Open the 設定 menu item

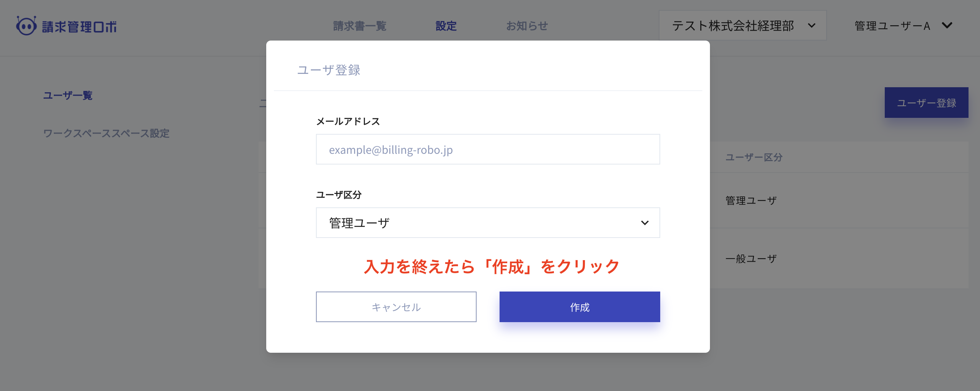click(x=446, y=26)
